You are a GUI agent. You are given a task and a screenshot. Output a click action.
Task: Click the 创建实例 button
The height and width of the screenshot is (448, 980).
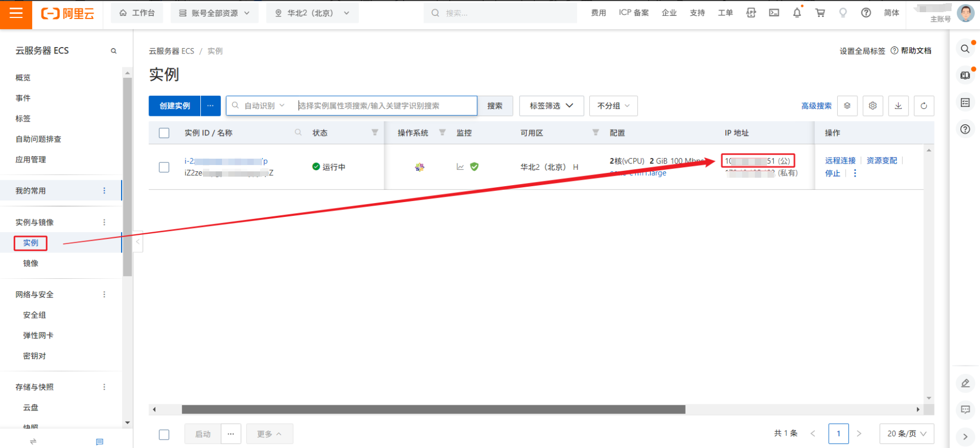[x=174, y=106]
